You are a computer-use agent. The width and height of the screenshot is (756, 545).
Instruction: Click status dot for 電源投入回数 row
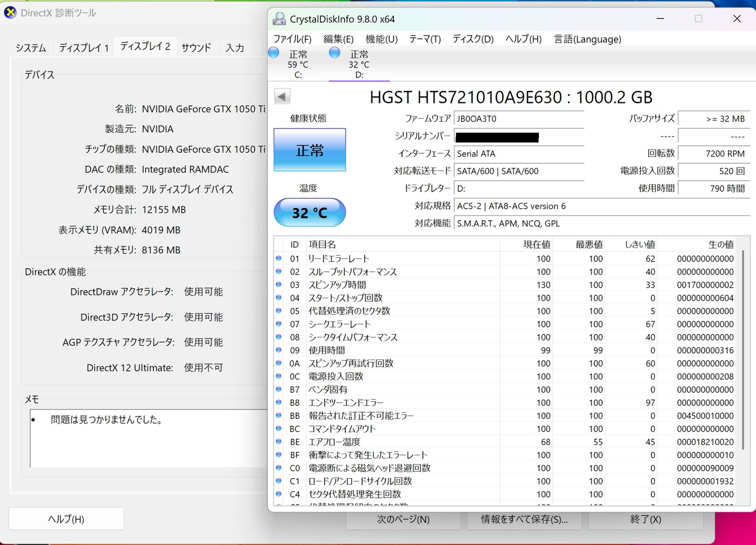pyautogui.click(x=279, y=376)
